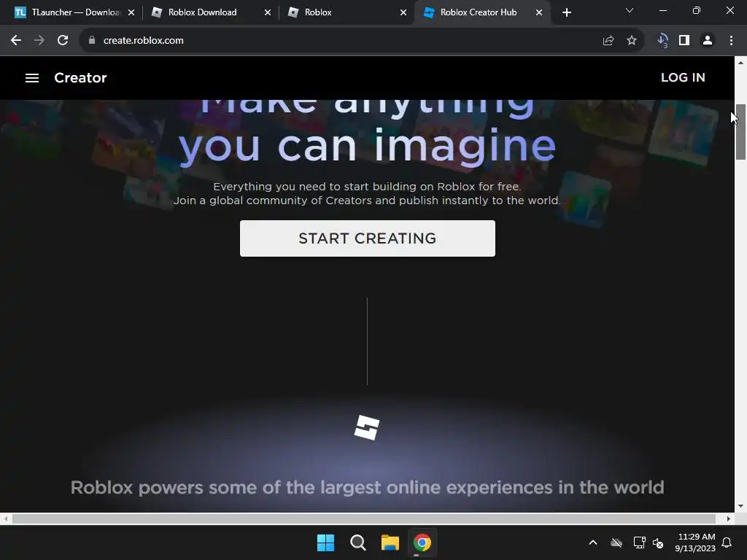Switch to the Roblox Download tab

[x=209, y=12]
